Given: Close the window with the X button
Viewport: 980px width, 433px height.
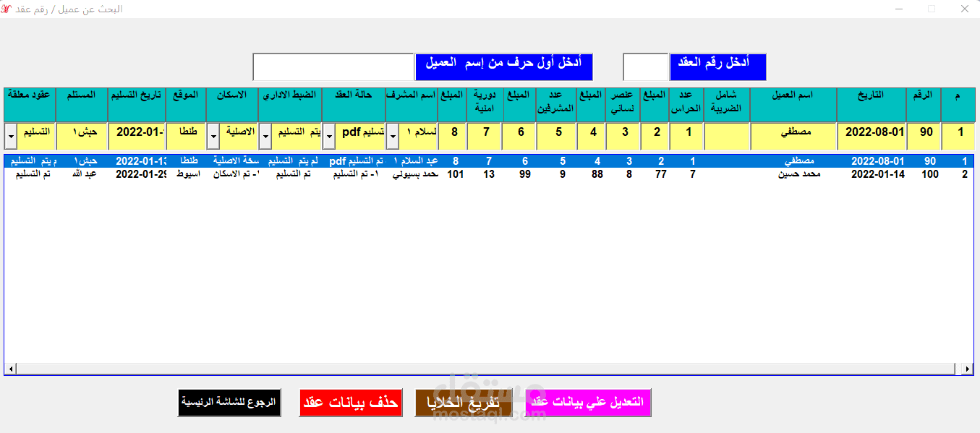Looking at the screenshot, I should pyautogui.click(x=964, y=9).
